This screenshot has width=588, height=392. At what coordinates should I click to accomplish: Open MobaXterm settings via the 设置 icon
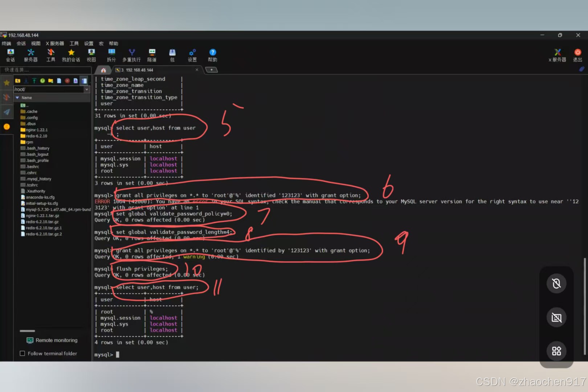coord(192,54)
